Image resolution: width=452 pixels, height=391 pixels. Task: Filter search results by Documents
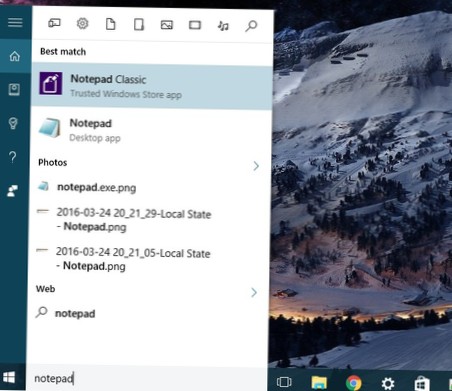point(111,24)
